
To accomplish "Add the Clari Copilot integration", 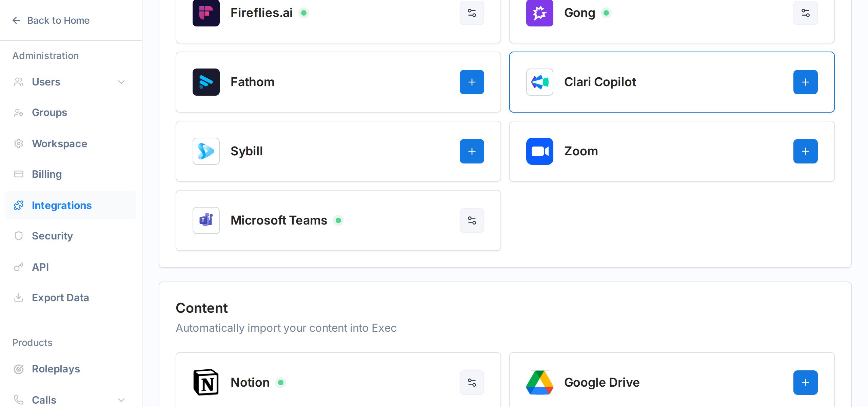I will [x=805, y=82].
